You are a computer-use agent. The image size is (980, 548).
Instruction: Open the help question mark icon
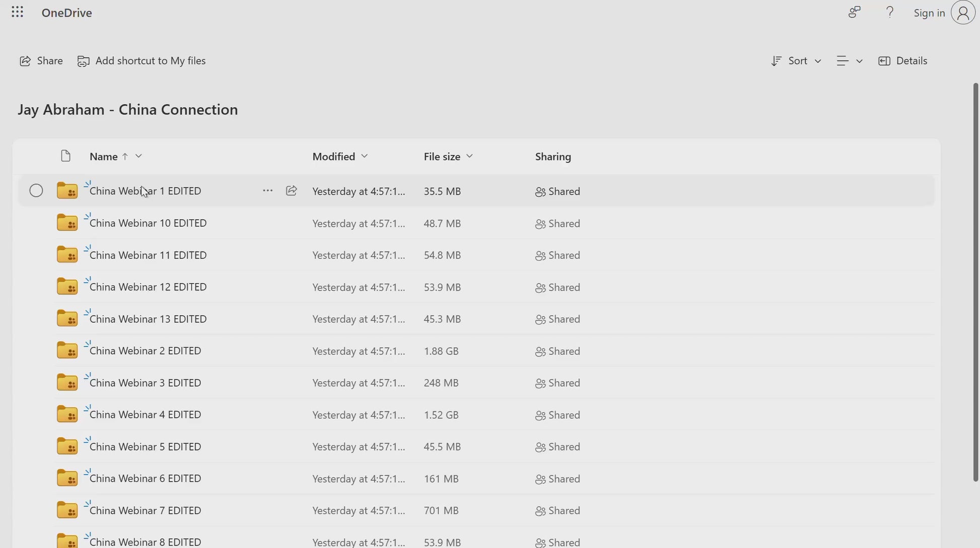[x=890, y=12]
